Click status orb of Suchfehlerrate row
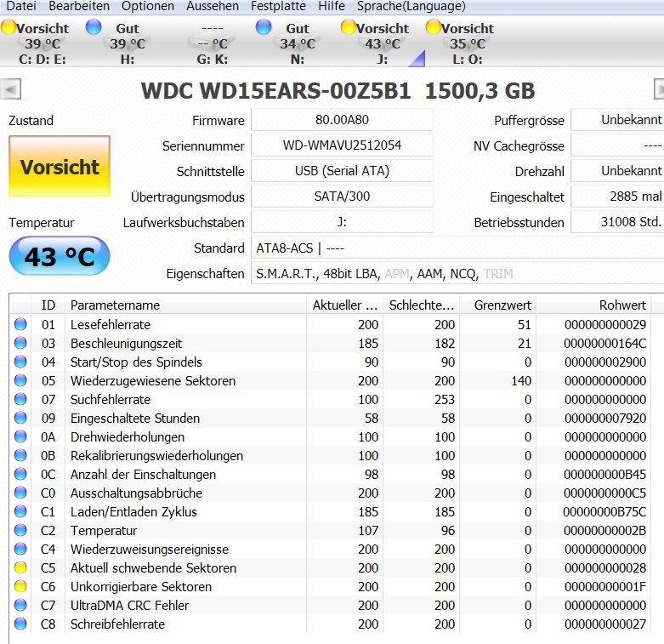Viewport: 664px width, 644px height. point(20,399)
